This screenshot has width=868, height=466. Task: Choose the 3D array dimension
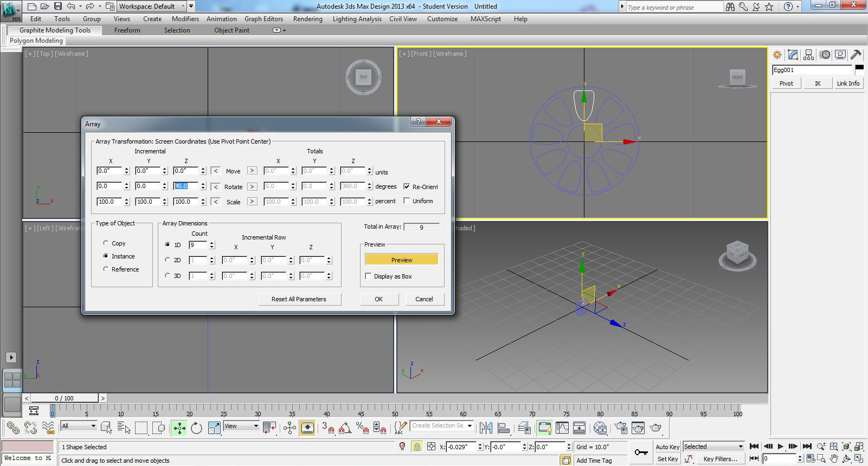(x=168, y=276)
